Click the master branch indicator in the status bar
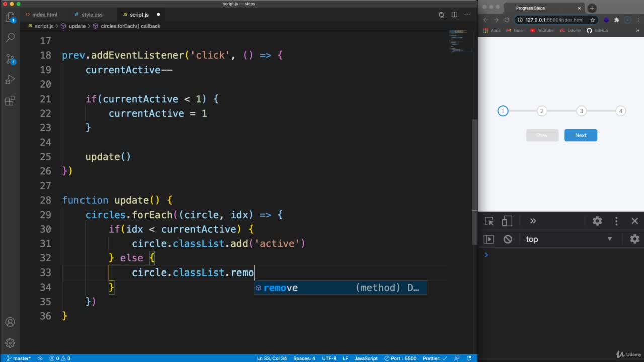The image size is (644, 362). [19, 358]
